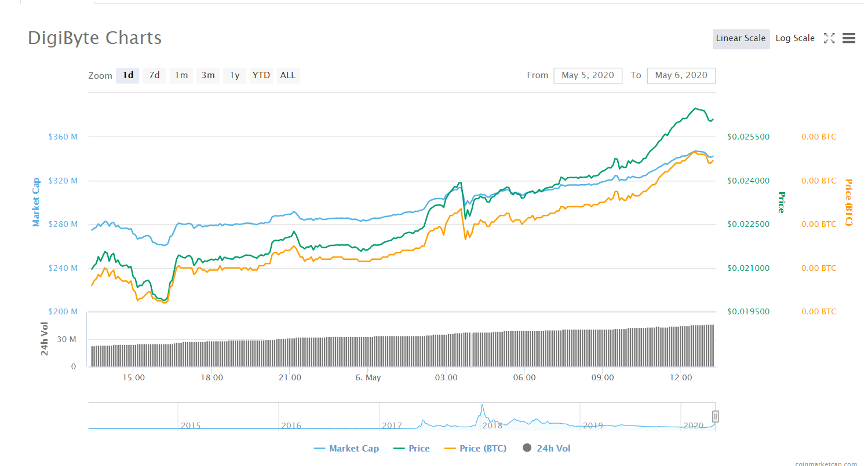The height and width of the screenshot is (466, 868).
Task: Click the 2015 label in navigator
Action: tap(191, 425)
